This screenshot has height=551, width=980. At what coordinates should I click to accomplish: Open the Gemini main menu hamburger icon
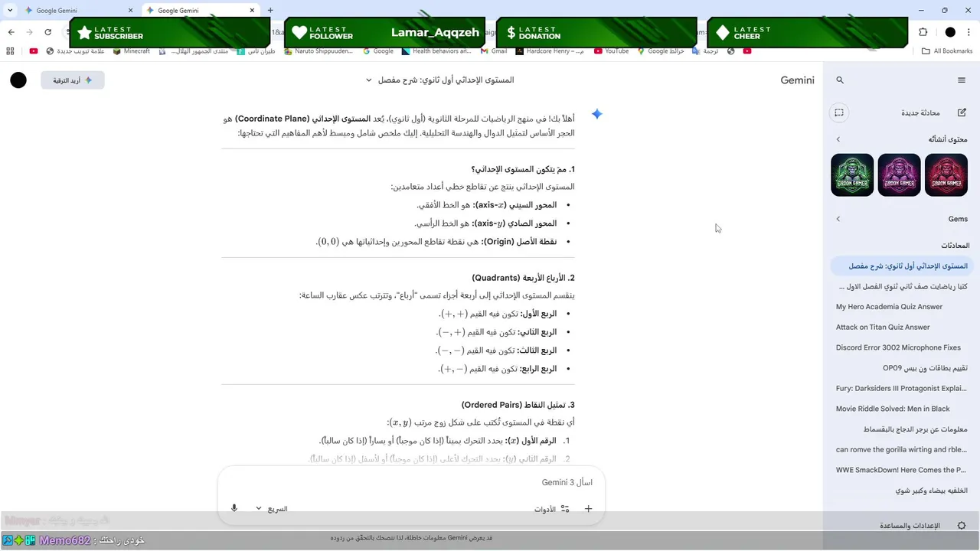pyautogui.click(x=962, y=80)
